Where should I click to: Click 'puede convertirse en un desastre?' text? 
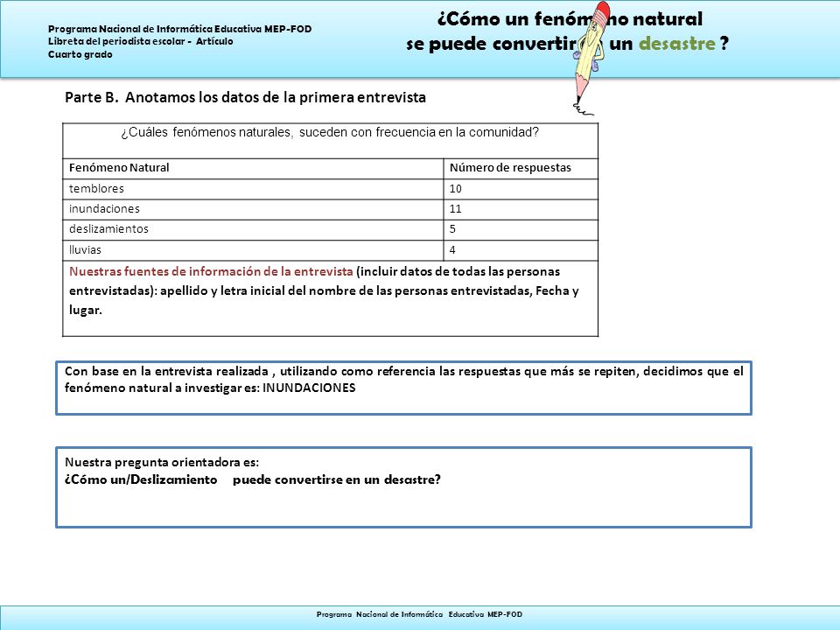(336, 479)
